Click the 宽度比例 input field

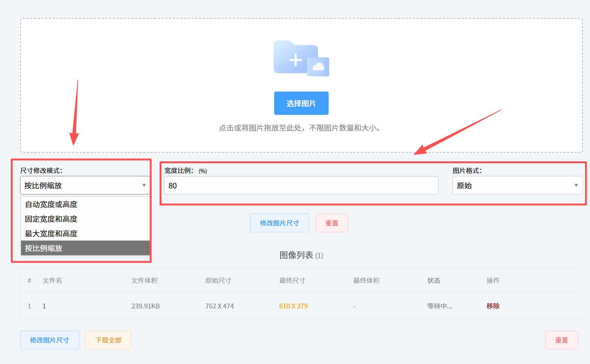[x=301, y=185]
